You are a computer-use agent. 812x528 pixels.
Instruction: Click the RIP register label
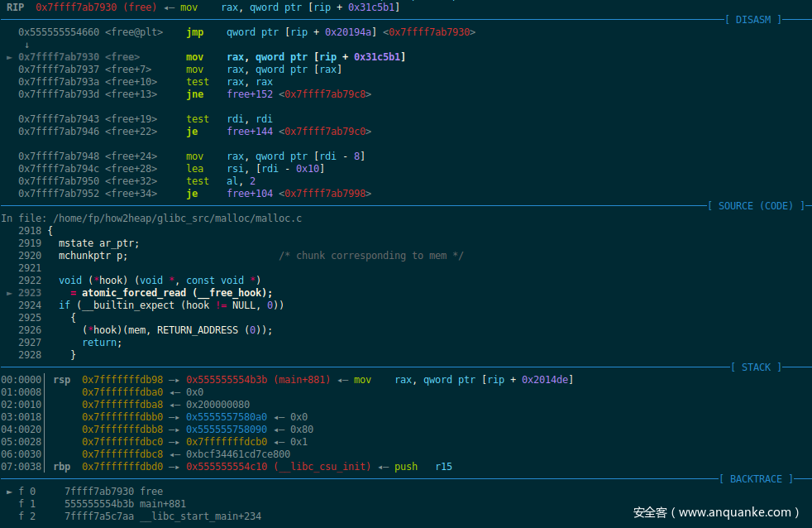tap(15, 7)
